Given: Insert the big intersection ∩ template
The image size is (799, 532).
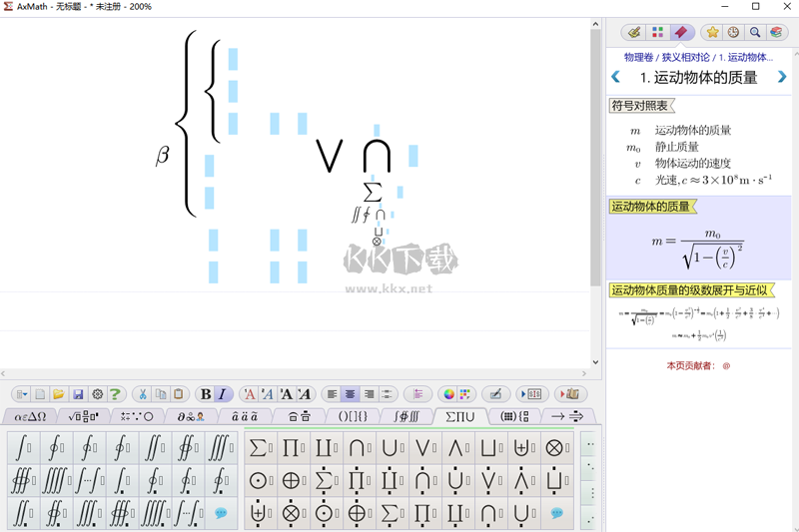Looking at the screenshot, I should coord(360,448).
